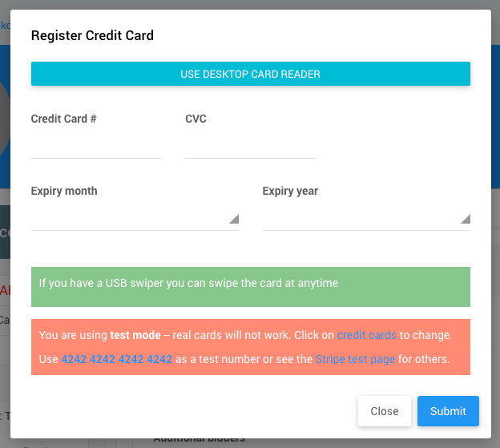Click the "Credit Card #" field label
The height and width of the screenshot is (448, 500).
[x=64, y=119]
